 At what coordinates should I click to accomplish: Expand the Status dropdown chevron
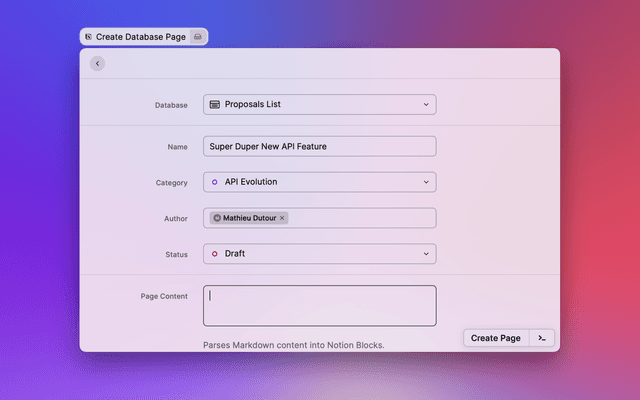pyautogui.click(x=426, y=254)
